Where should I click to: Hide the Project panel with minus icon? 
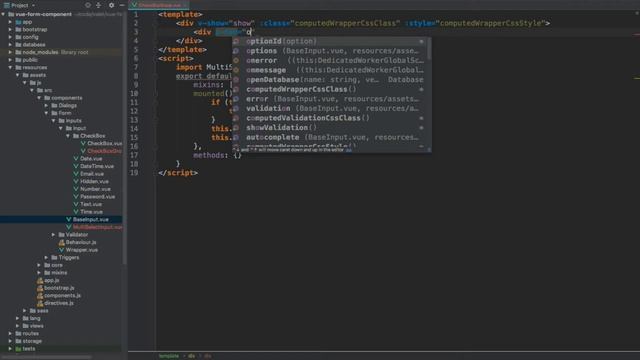122,5
